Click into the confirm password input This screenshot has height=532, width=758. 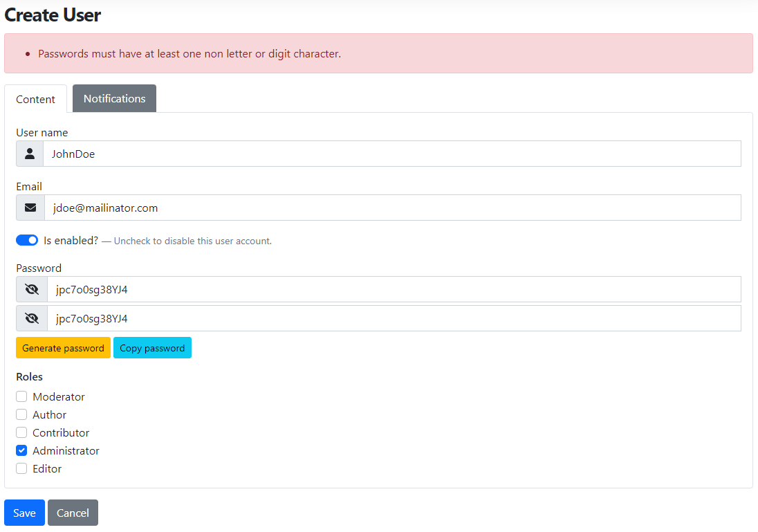point(394,318)
